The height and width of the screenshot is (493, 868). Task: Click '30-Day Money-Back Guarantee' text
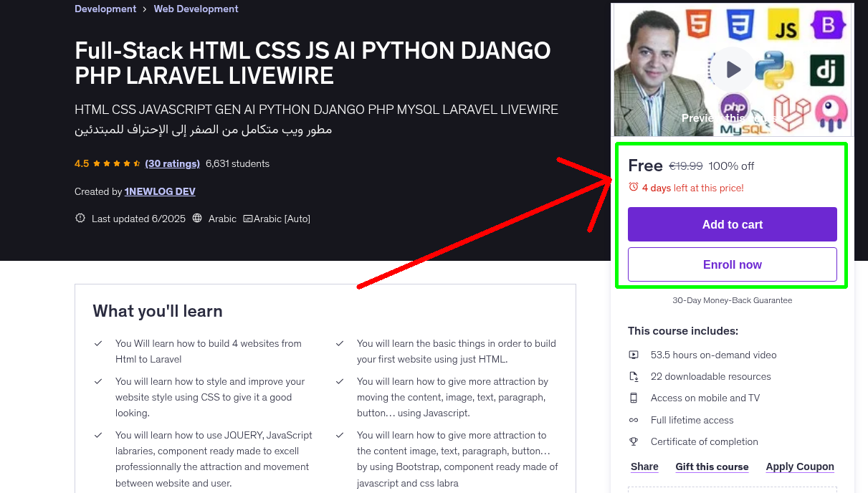733,300
